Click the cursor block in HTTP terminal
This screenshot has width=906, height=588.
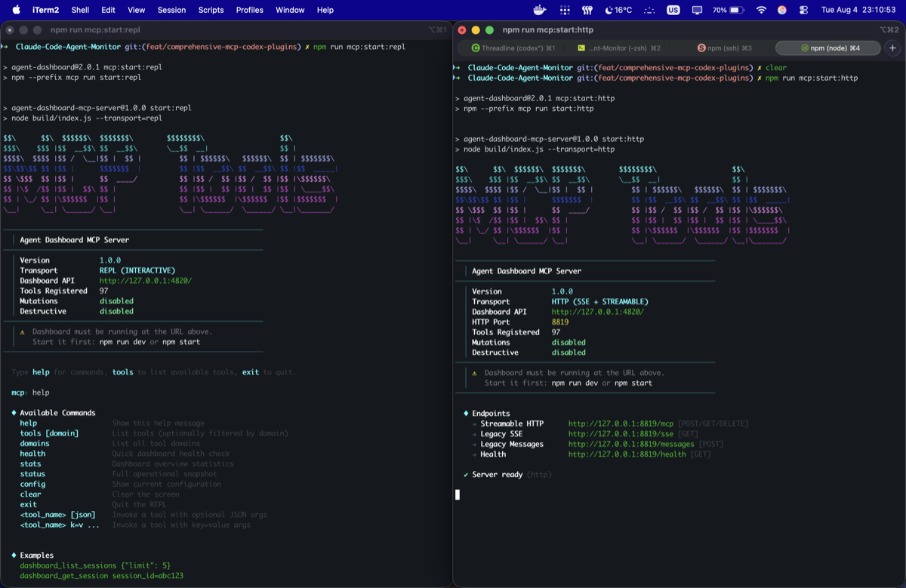pos(458,495)
